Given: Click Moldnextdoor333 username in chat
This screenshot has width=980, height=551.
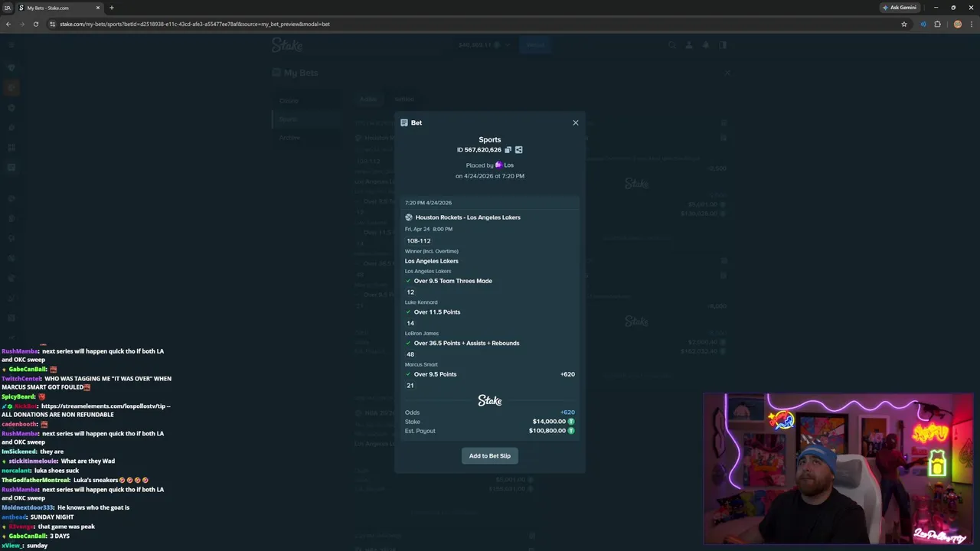Looking at the screenshot, I should pos(28,507).
